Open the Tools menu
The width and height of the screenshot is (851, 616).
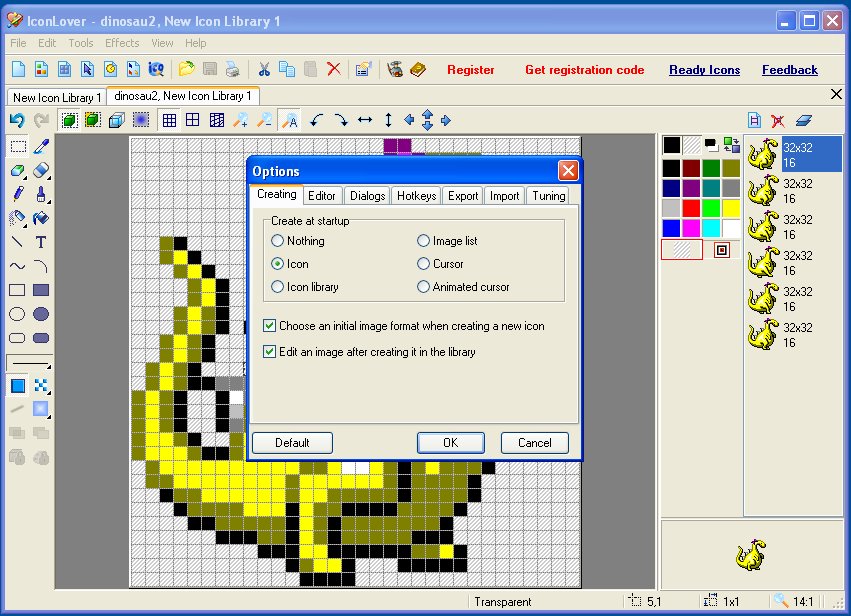pos(81,43)
